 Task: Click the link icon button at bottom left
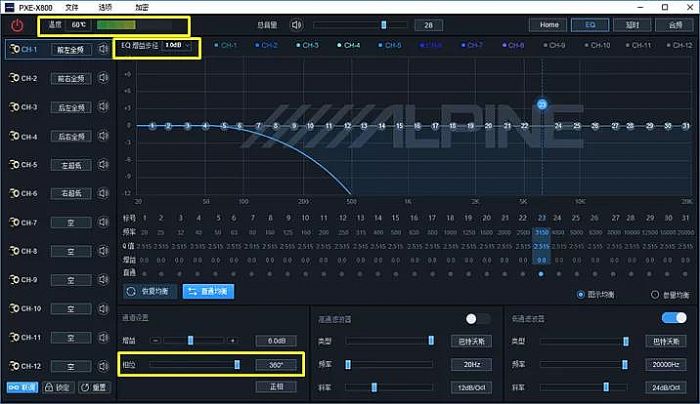click(22, 387)
